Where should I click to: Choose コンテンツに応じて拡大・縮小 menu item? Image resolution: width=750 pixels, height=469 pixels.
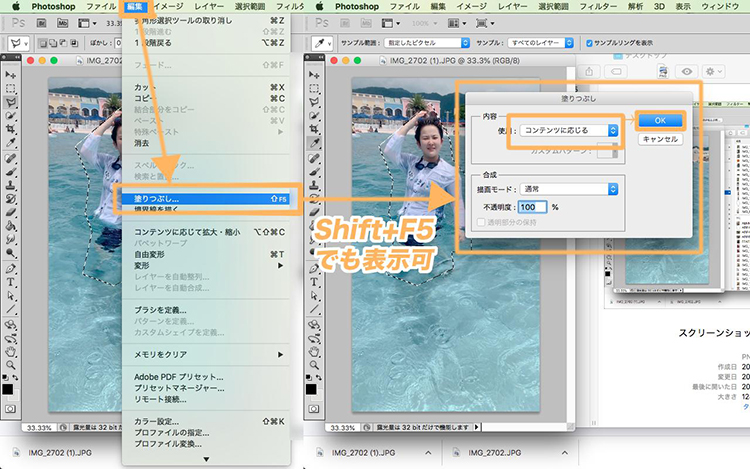(x=206, y=232)
